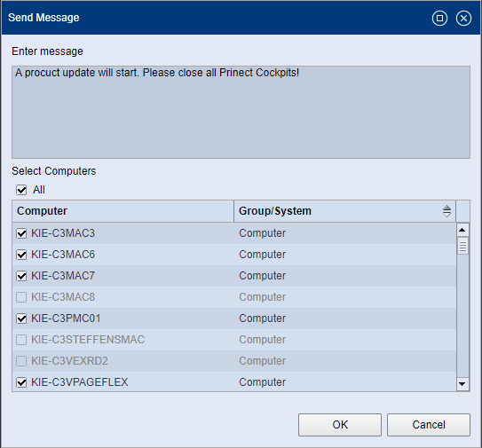Sort by the Computer column header
Viewport: 482px width, 448px height.
[123, 211]
